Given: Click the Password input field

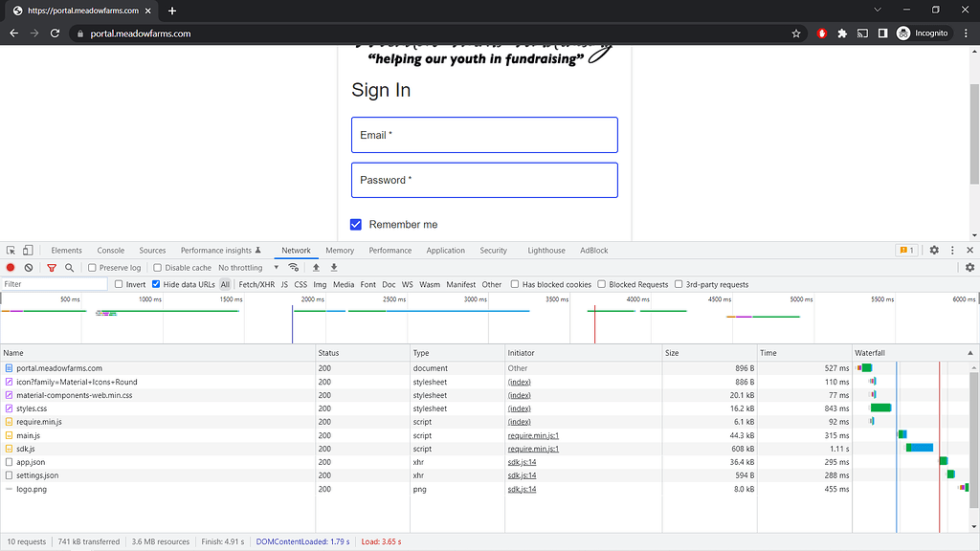Looking at the screenshot, I should point(484,180).
